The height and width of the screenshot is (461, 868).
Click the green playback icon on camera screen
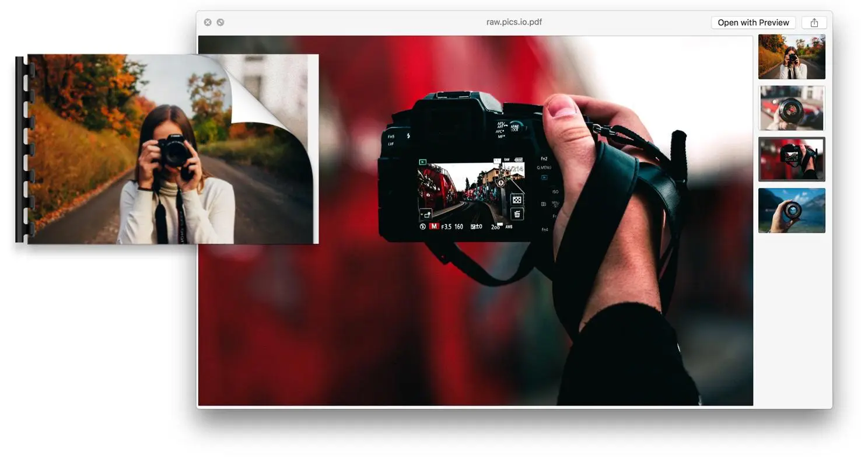click(x=423, y=162)
